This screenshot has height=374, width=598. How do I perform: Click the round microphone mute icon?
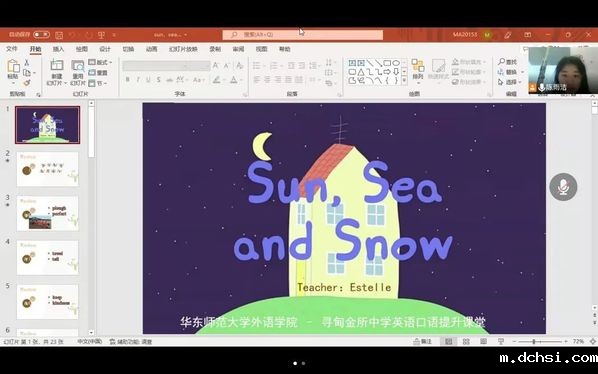[563, 187]
